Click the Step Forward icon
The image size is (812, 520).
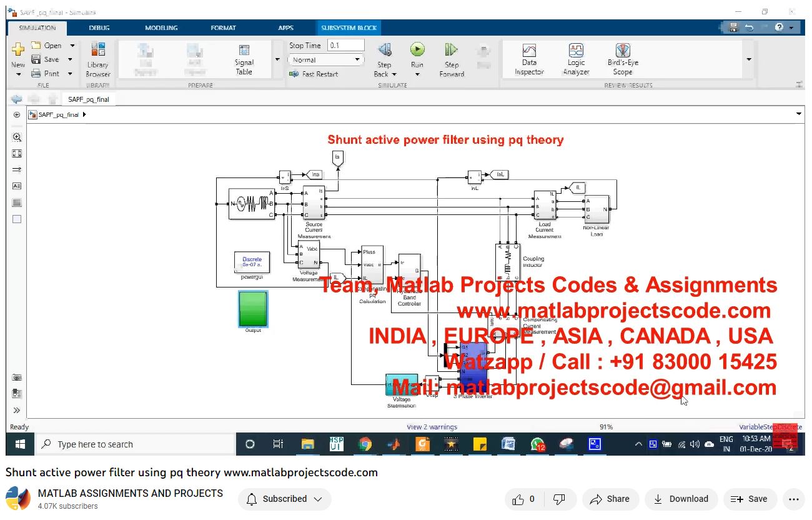(452, 50)
